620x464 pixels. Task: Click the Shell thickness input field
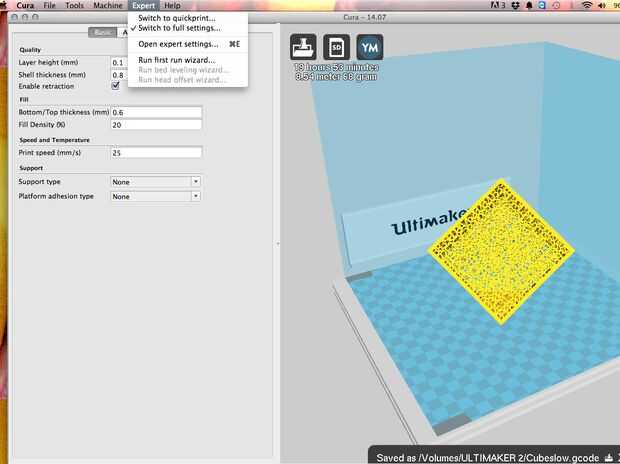(119, 75)
